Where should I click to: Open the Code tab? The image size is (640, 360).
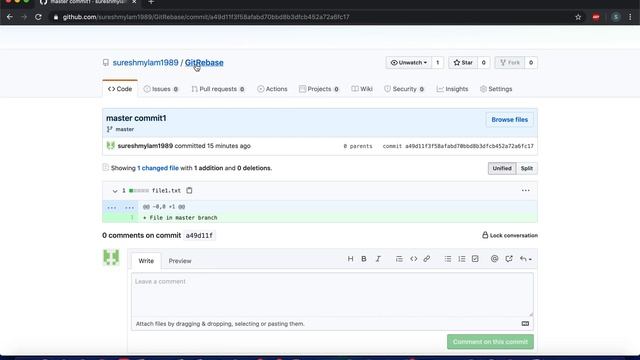pos(120,89)
